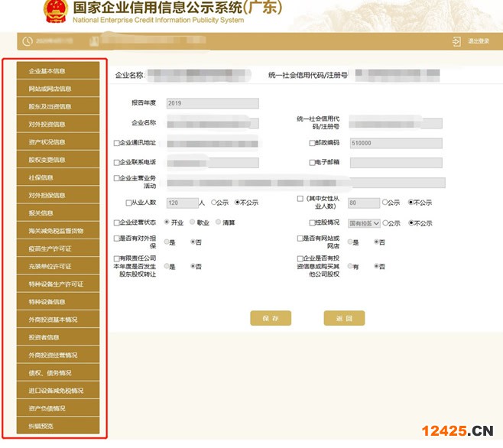Open 纠错预览 sidebar item
This screenshot has height=448, width=503.
[x=58, y=426]
